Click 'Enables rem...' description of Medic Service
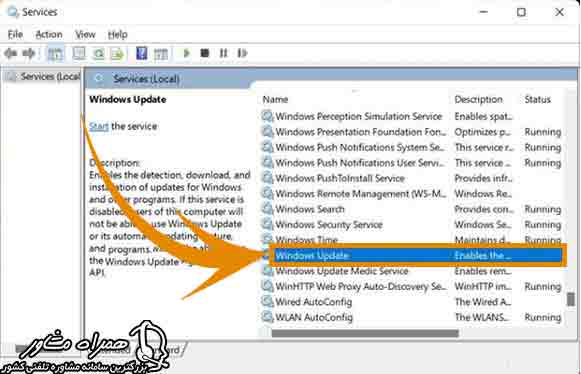 [x=483, y=271]
